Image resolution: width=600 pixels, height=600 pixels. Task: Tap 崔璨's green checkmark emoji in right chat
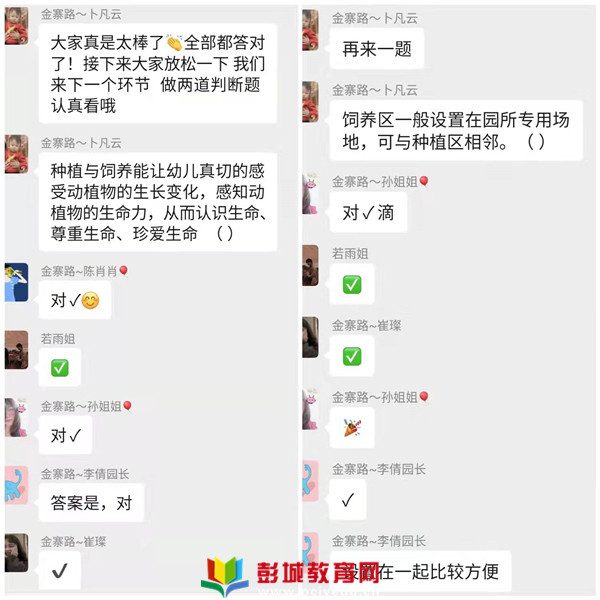click(352, 356)
